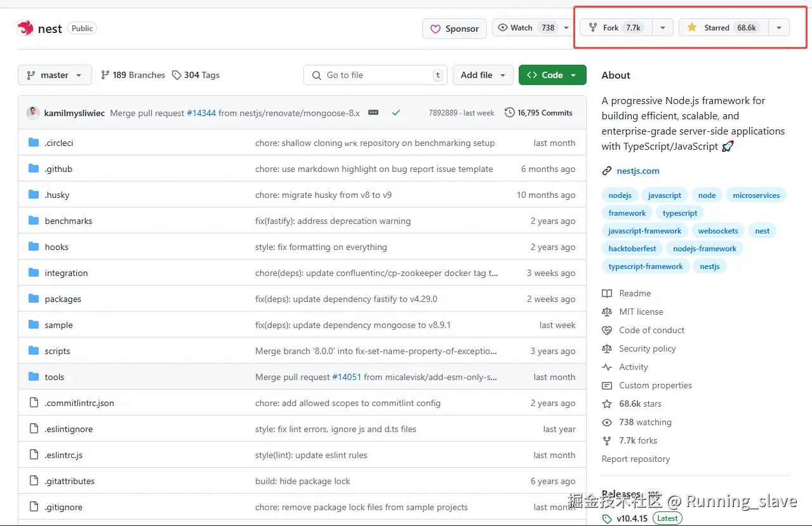Open pull request #14051 link in tools row

tap(347, 377)
